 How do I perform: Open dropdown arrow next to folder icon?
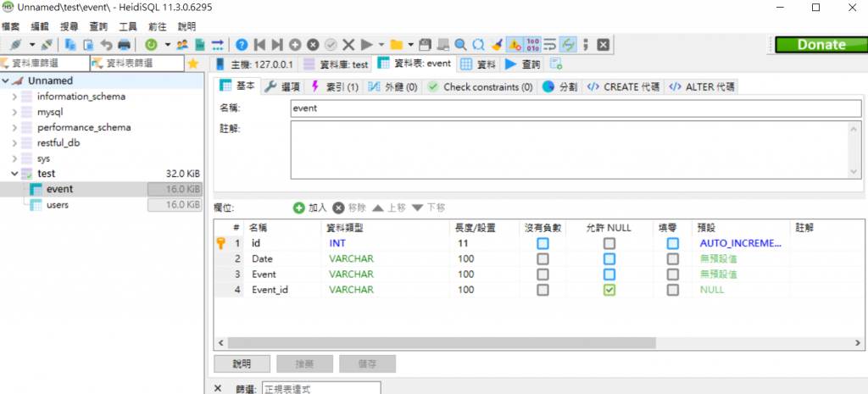tap(411, 44)
